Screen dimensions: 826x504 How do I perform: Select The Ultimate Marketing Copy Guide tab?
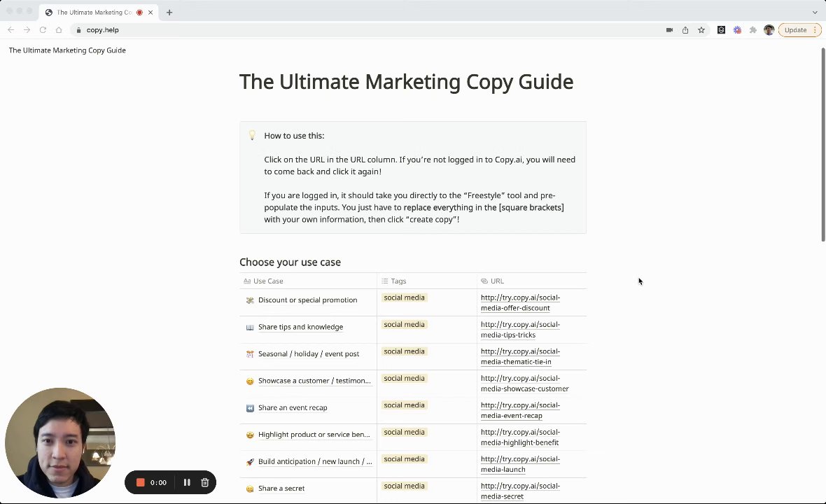point(93,12)
